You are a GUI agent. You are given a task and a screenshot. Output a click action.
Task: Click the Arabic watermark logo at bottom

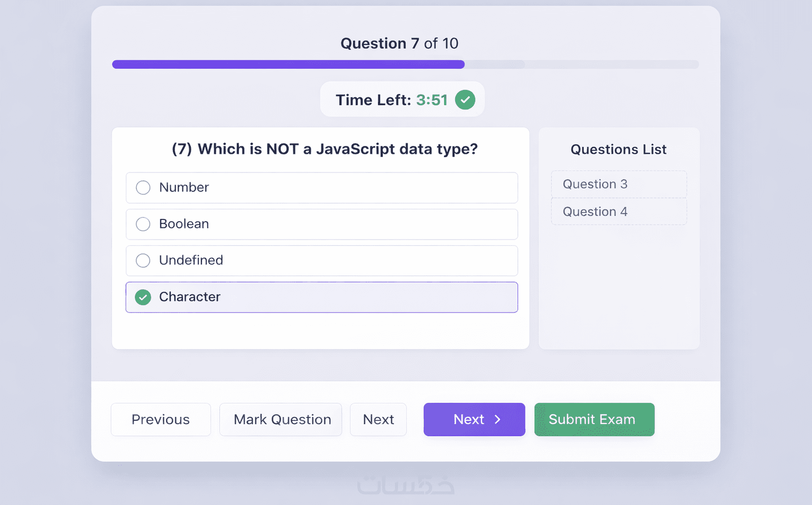tap(405, 485)
